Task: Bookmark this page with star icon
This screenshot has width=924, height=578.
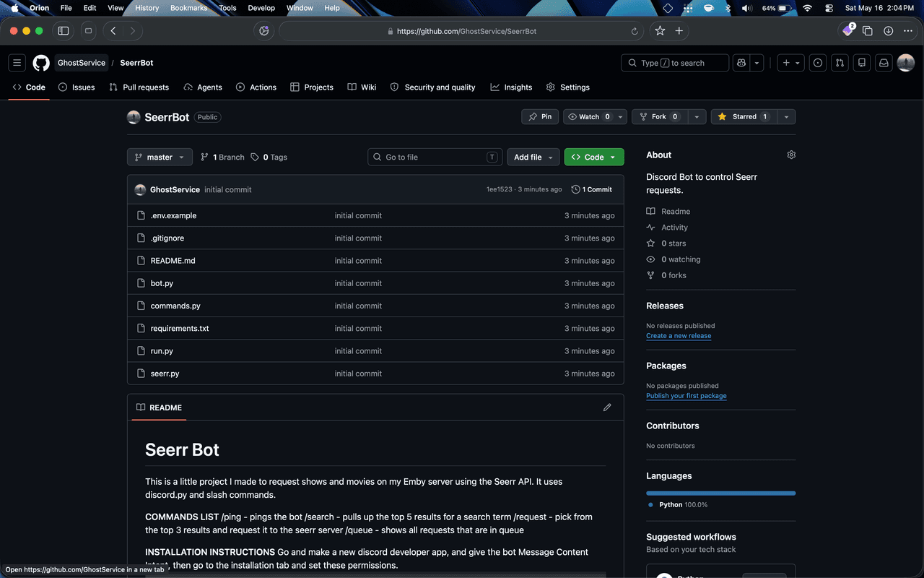Action: coord(660,31)
